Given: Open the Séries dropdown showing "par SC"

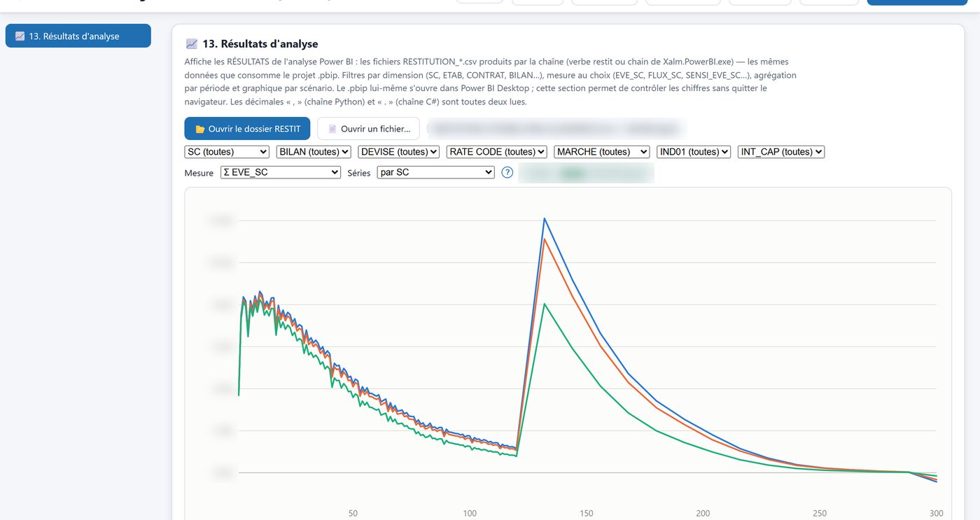Looking at the screenshot, I should tap(436, 172).
